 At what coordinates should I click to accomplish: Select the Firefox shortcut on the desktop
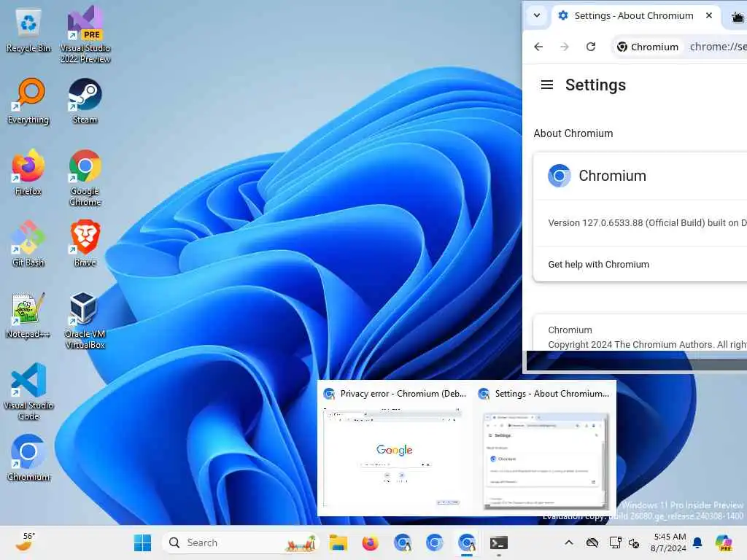tap(28, 172)
